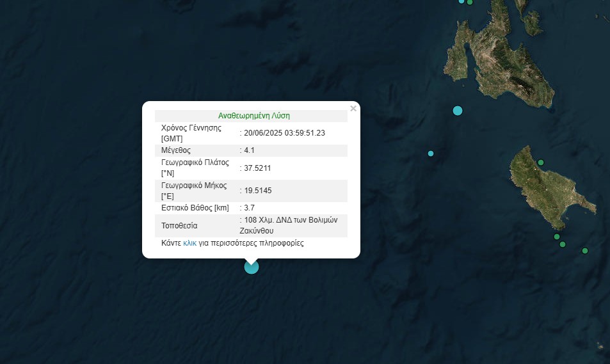Click on Kefalonia island on the map
The height and width of the screenshot is (364, 610).
[x=506, y=64]
